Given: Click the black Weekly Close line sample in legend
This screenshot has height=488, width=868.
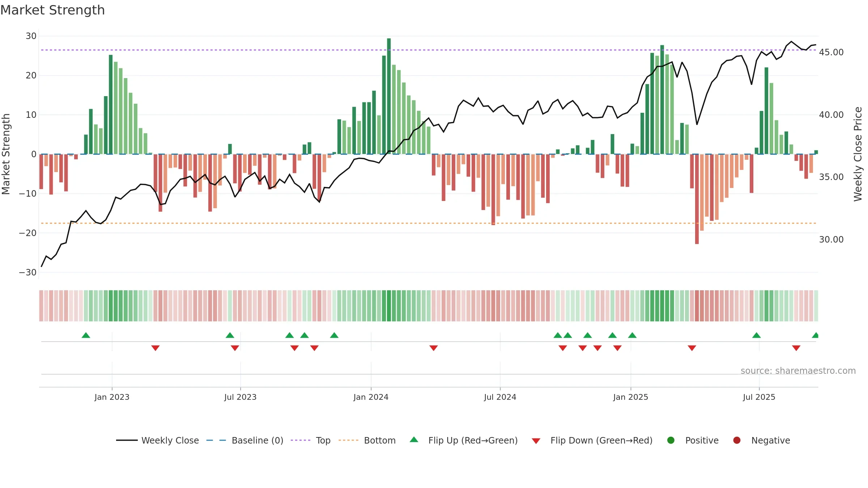Looking at the screenshot, I should 127,440.
